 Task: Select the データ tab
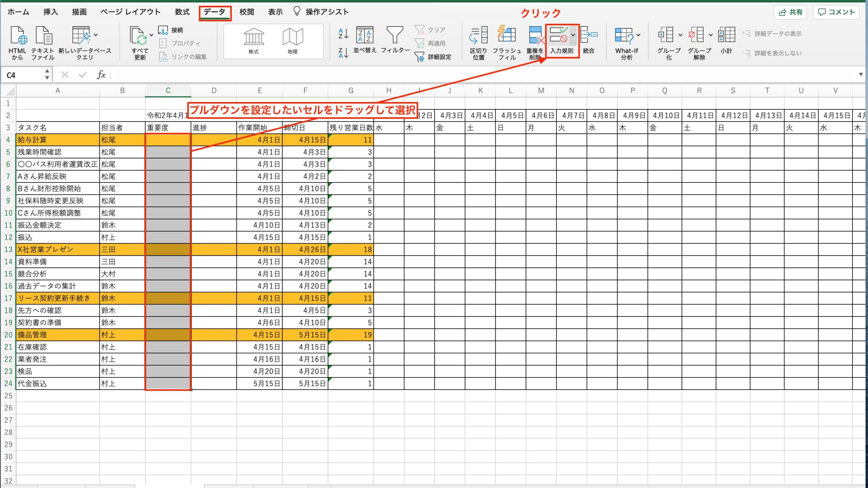pos(215,13)
